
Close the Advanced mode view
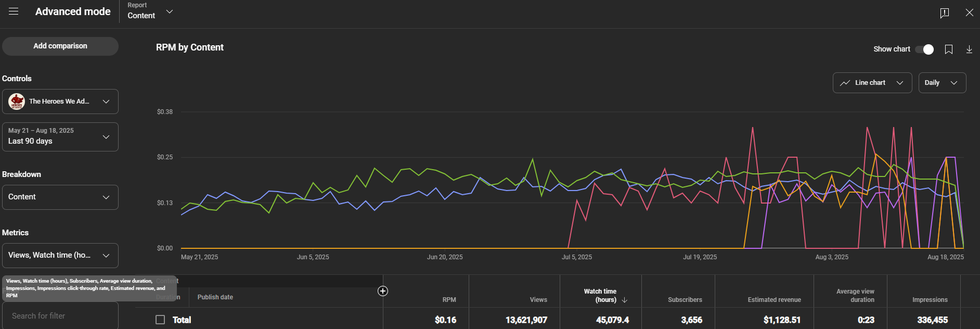(x=970, y=12)
